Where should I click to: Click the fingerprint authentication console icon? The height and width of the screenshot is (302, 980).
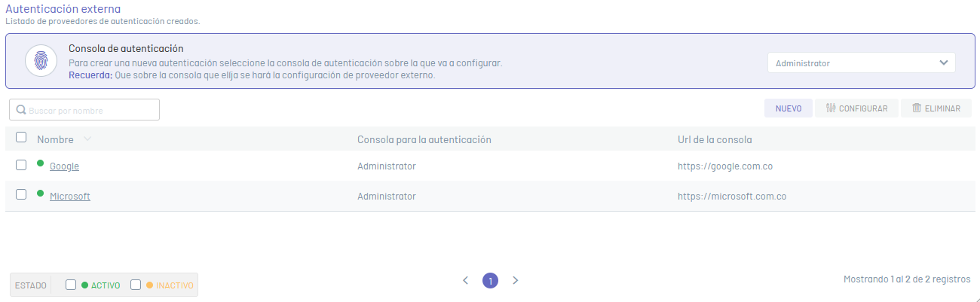[x=41, y=60]
